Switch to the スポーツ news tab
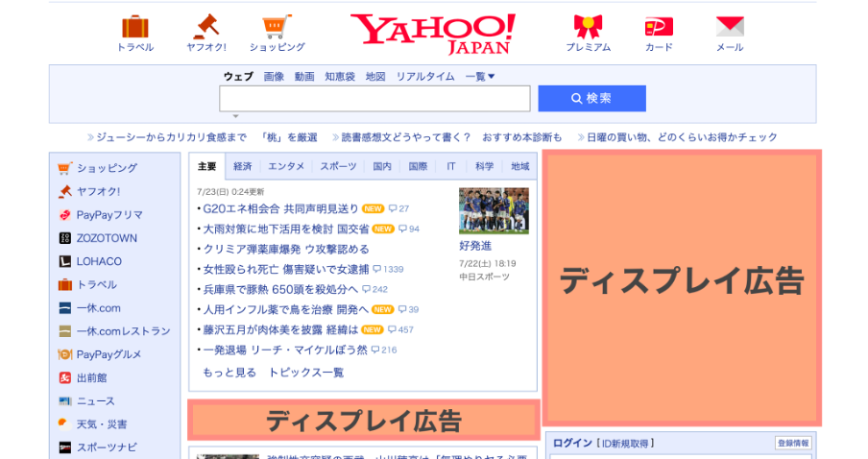The height and width of the screenshot is (459, 868). (338, 166)
